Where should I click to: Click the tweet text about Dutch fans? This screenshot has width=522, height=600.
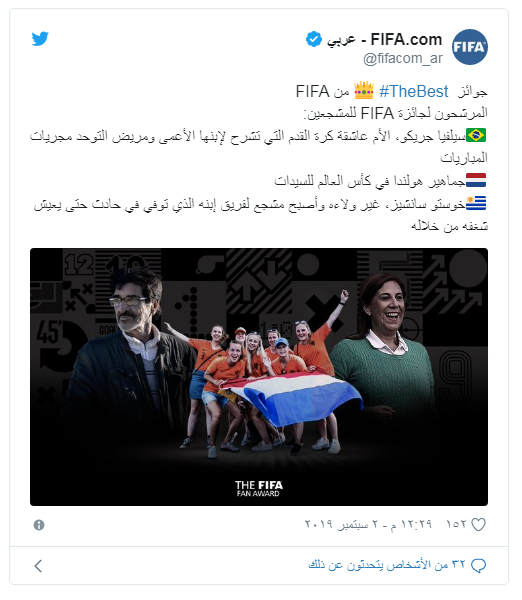click(370, 181)
